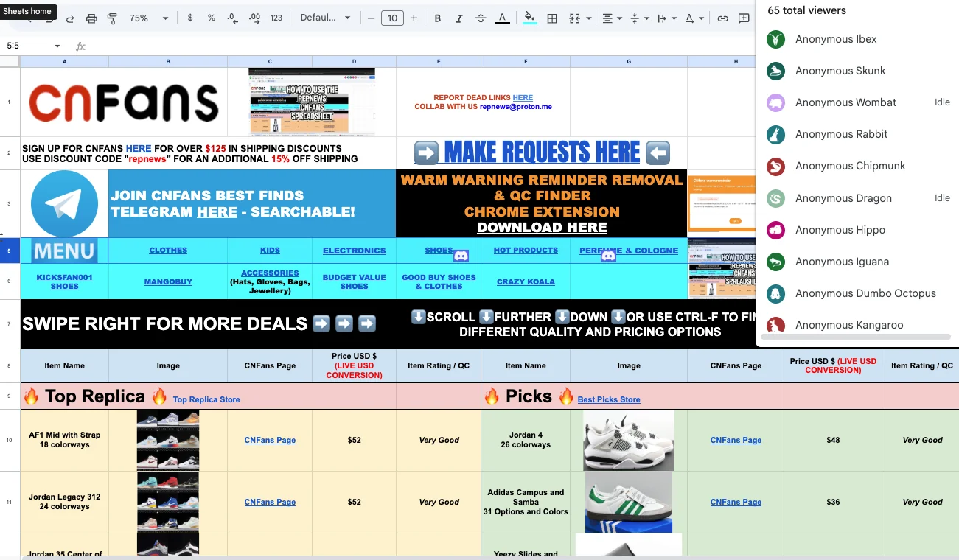Increase font size with plus button

[x=414, y=18]
